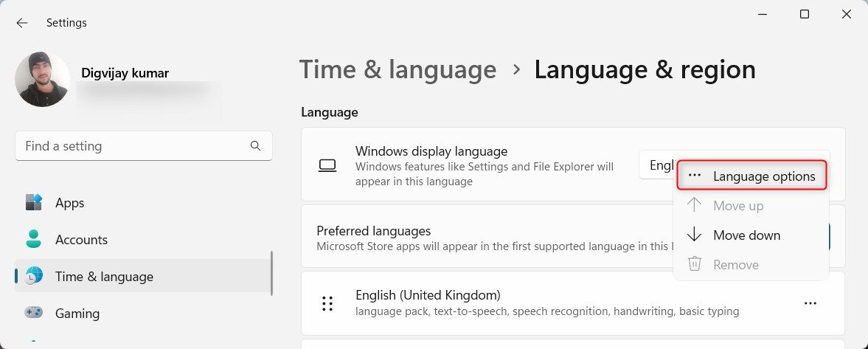Click the search magnifier icon
Viewport: 868px width, 349px height.
point(255,146)
